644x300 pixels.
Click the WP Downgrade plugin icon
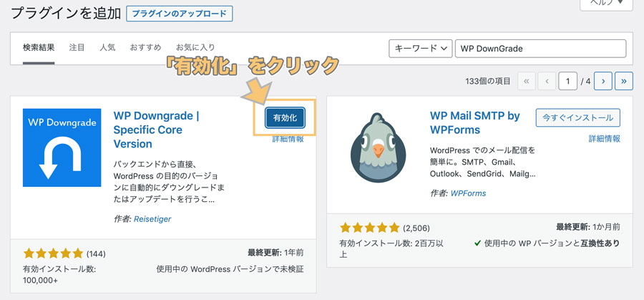62,147
